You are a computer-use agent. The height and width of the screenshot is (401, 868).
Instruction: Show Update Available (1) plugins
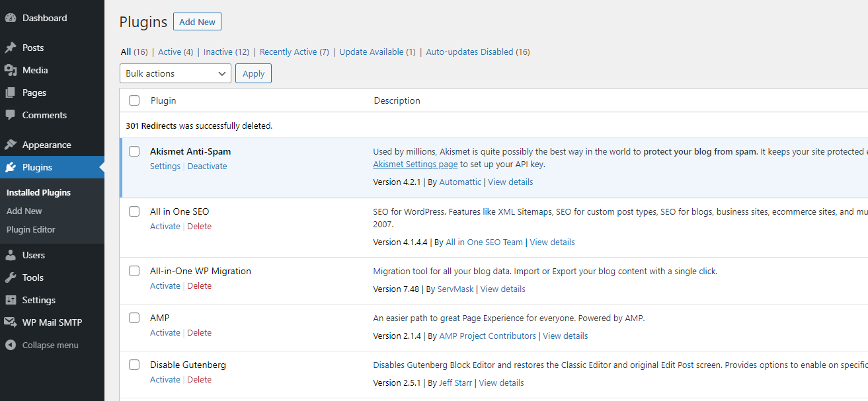pyautogui.click(x=377, y=52)
